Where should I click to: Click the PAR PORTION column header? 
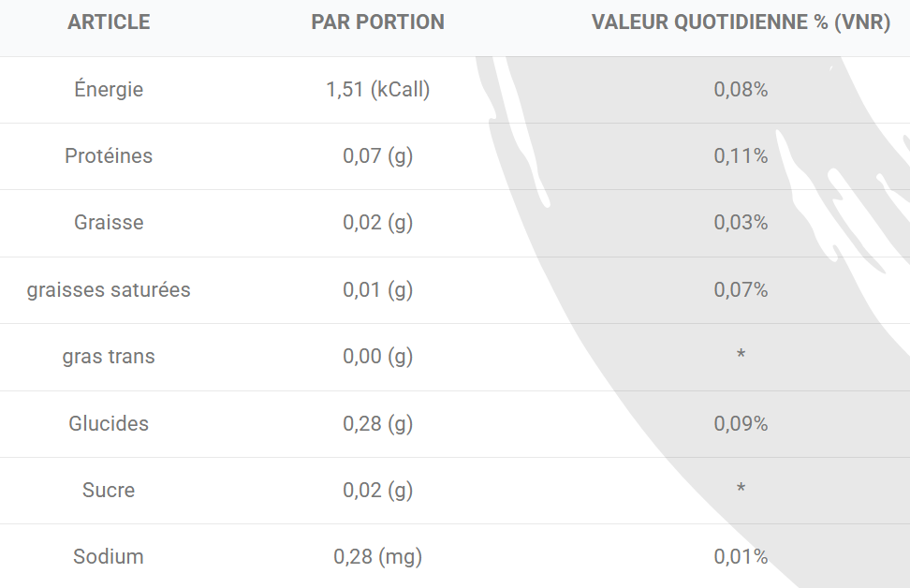coord(377,22)
